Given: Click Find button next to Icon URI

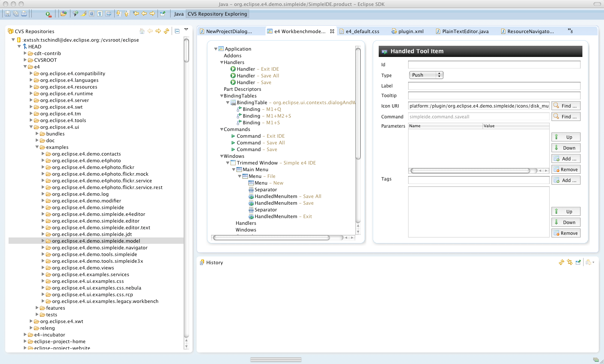Looking at the screenshot, I should pos(566,106).
